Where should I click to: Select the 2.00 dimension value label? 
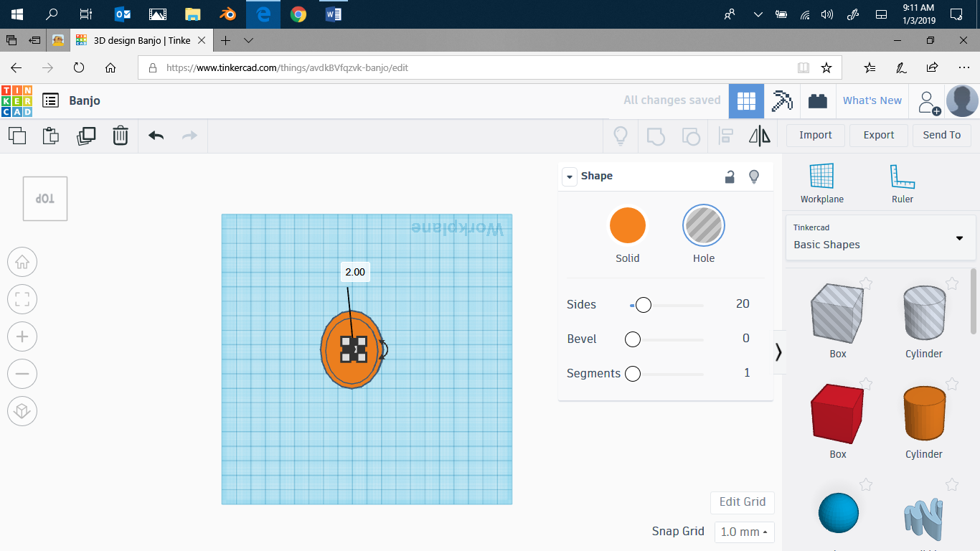pos(355,272)
